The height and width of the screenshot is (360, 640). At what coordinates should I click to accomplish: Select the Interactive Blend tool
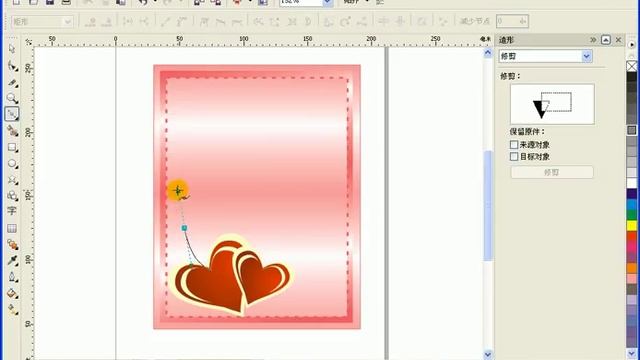pyautogui.click(x=12, y=244)
